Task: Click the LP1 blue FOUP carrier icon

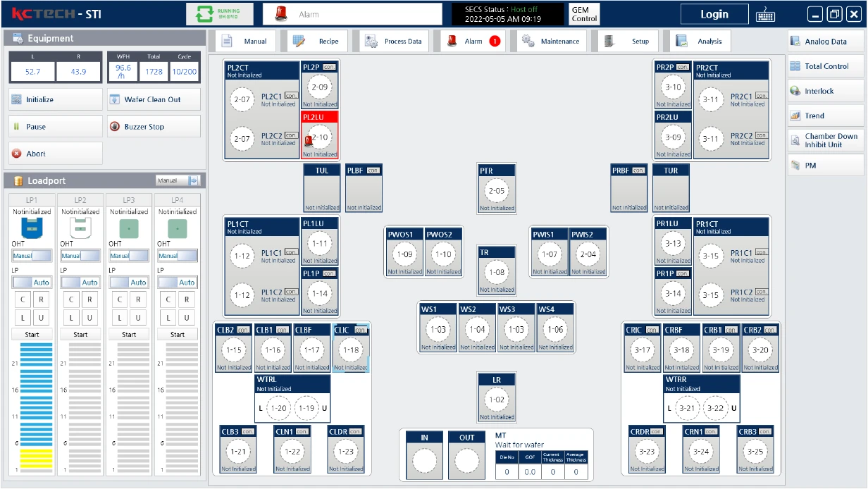Action: coord(31,228)
